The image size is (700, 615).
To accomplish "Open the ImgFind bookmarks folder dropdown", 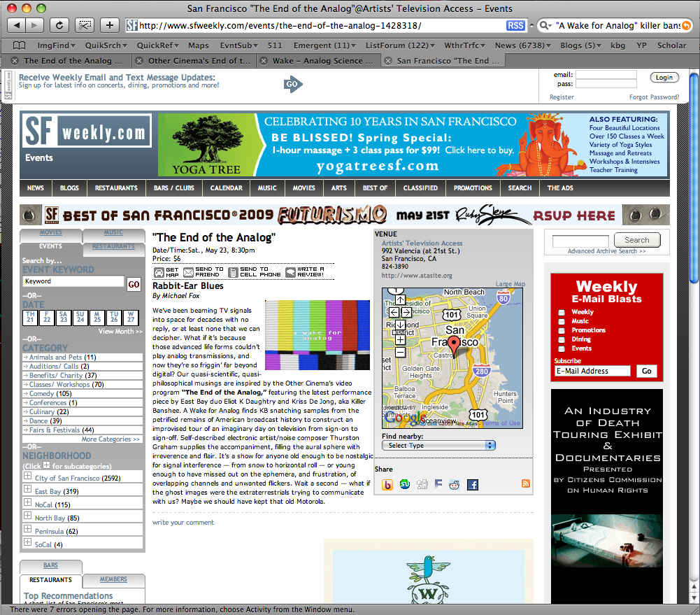I will 56,45.
